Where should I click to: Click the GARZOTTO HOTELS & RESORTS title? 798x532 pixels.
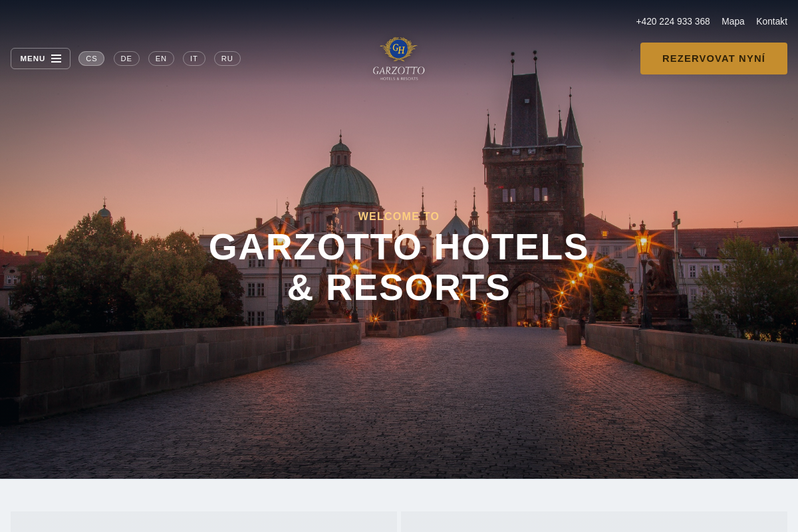(x=399, y=266)
